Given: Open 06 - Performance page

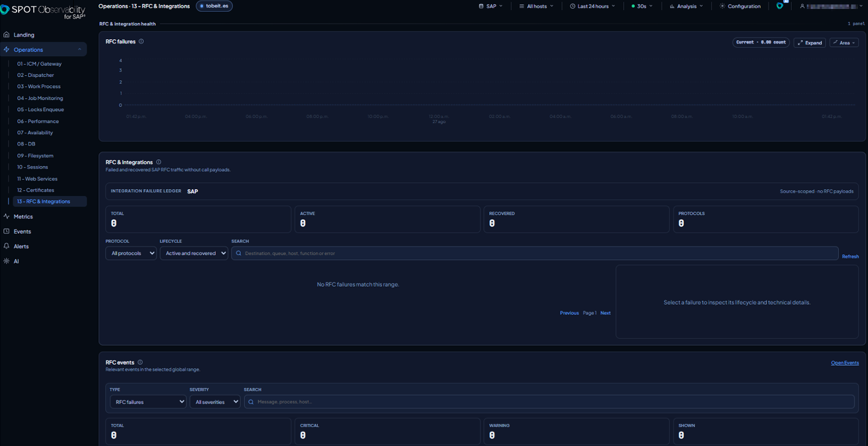Looking at the screenshot, I should coord(38,121).
